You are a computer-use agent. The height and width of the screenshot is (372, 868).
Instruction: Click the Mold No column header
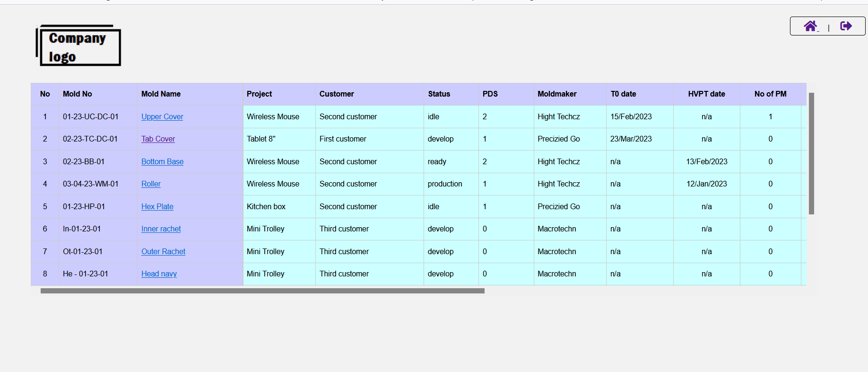click(78, 94)
